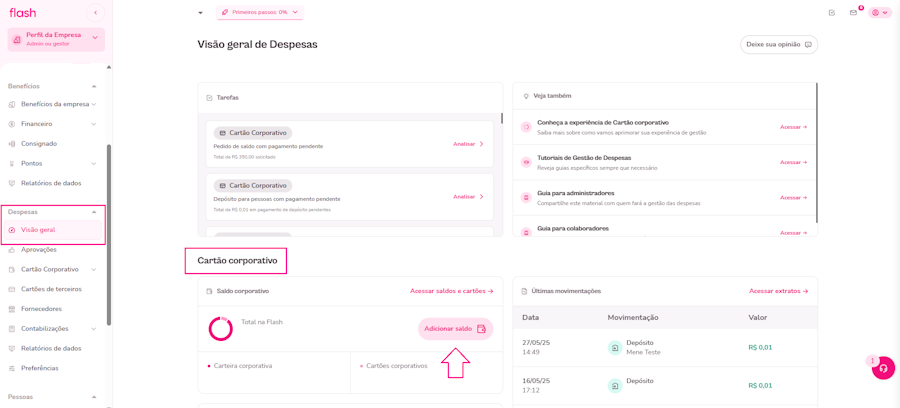The image size is (900, 408).
Task: Collapse the Benefícios section
Action: click(x=94, y=86)
